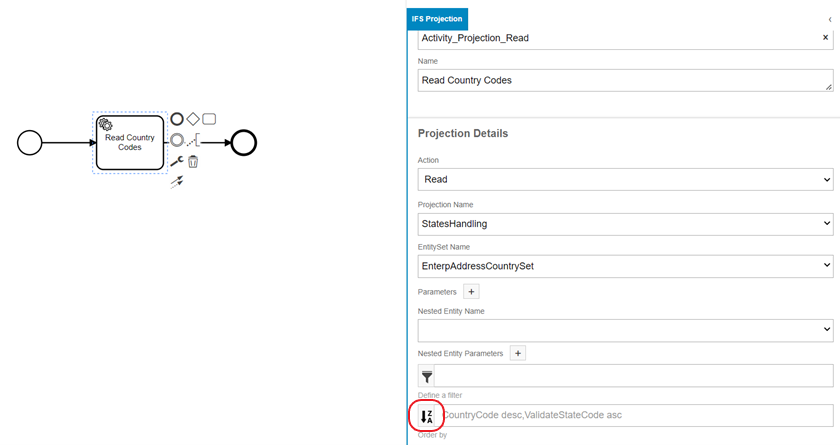Open the EntitySet Name dropdown

(x=625, y=266)
